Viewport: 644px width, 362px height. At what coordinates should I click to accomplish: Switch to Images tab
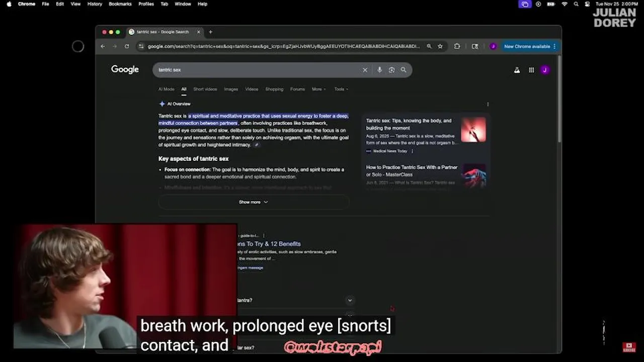pos(231,89)
